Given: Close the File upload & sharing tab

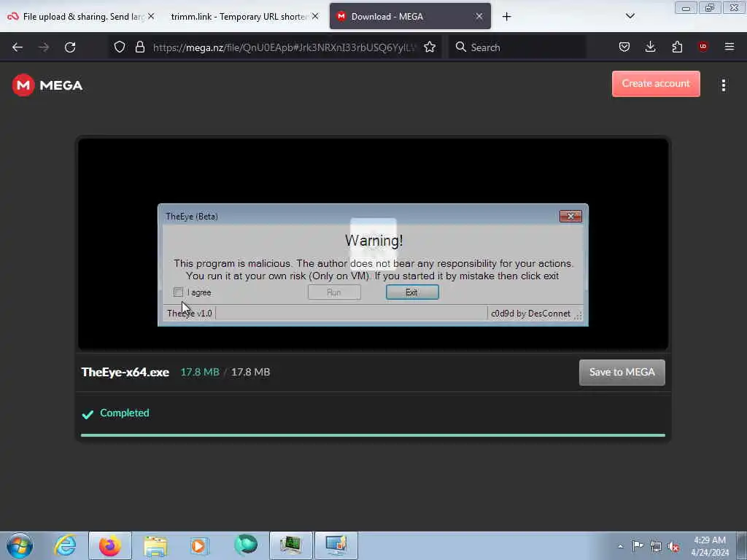Looking at the screenshot, I should (150, 16).
